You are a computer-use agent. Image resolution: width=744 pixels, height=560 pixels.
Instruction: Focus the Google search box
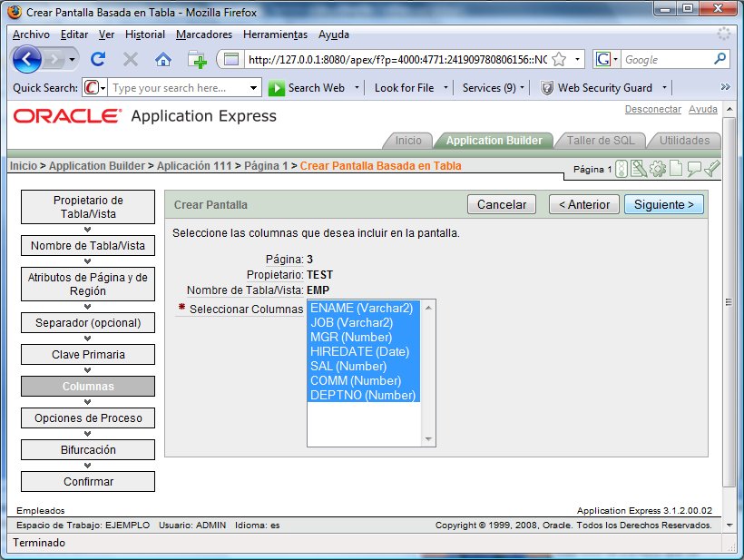pos(668,59)
